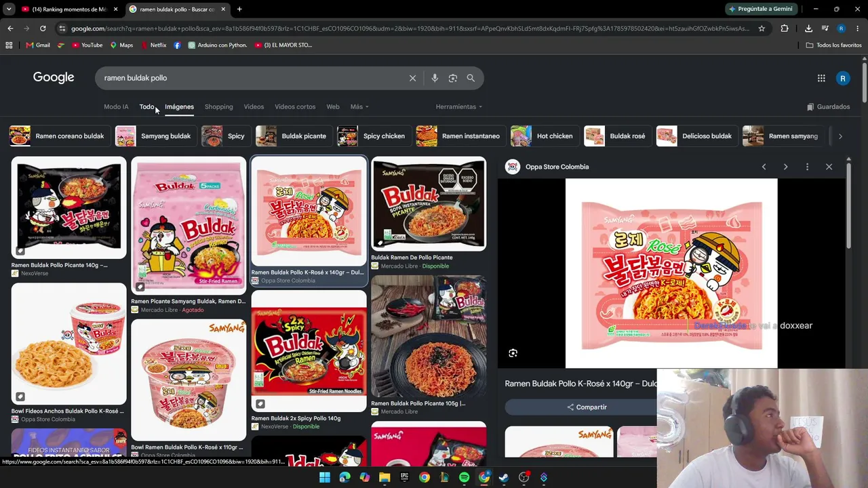
Task: Open the Maps bookmark
Action: (121, 45)
